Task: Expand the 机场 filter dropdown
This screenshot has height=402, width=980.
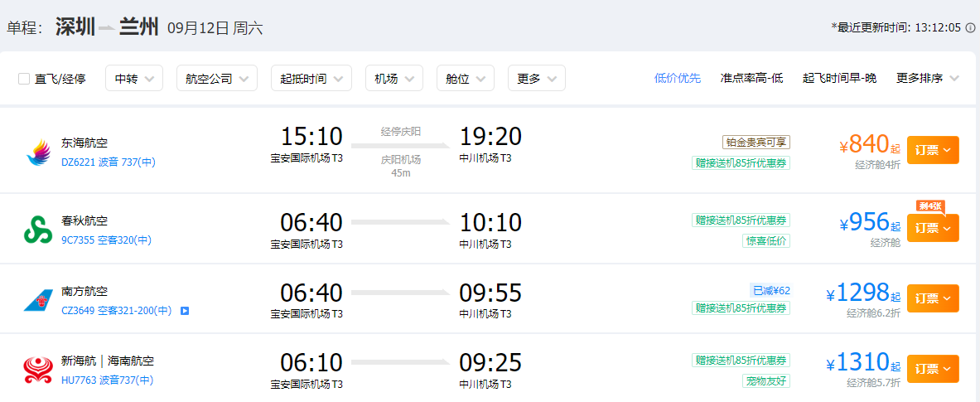Action: pos(393,79)
